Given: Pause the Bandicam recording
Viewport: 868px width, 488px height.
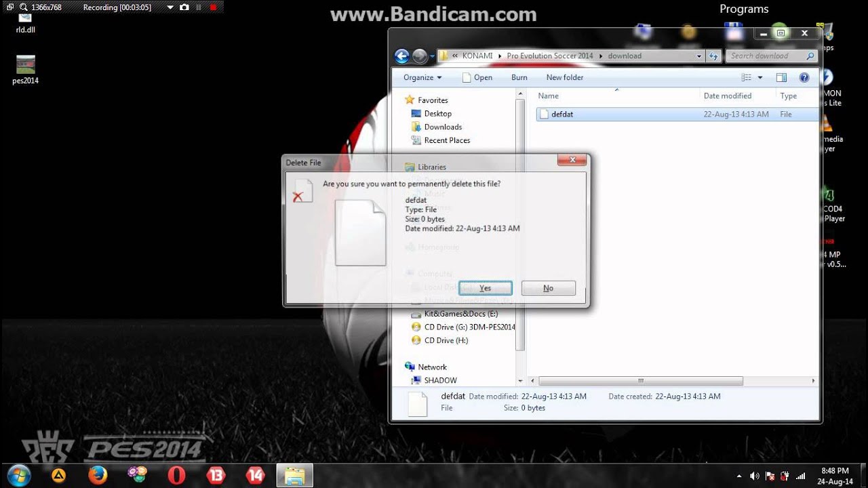Looking at the screenshot, I should (x=199, y=7).
